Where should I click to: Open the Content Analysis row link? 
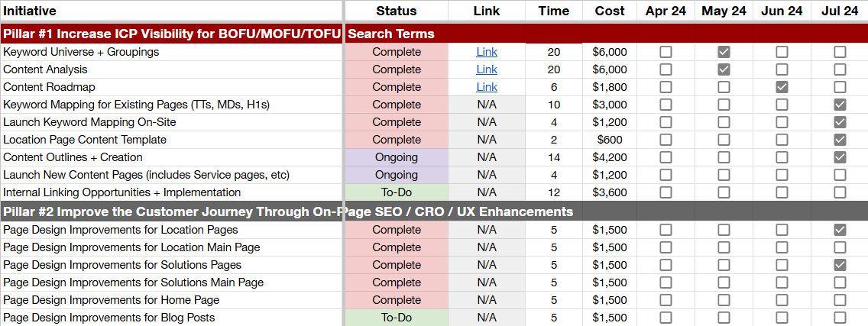click(486, 69)
